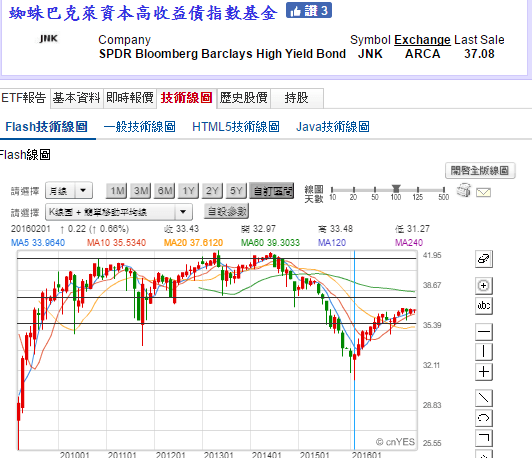Select the eraser drawing tool
The width and height of the screenshot is (532, 458).
point(483,259)
